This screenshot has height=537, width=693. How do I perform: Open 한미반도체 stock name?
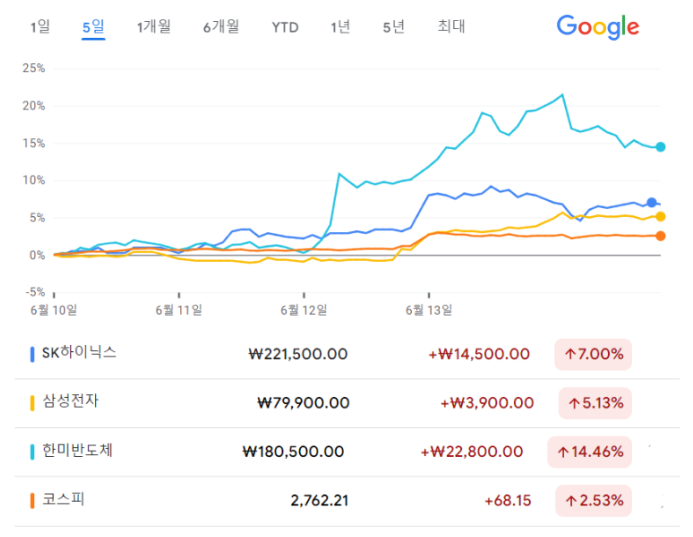click(77, 450)
